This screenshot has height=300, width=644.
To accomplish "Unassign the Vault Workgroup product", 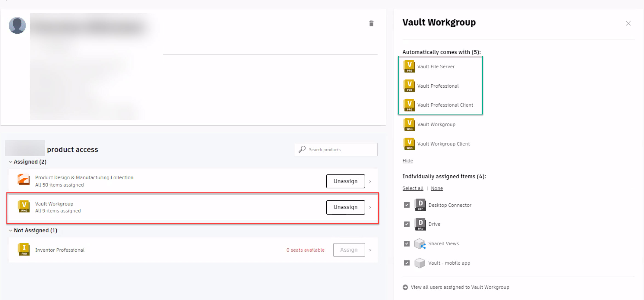I will 345,207.
